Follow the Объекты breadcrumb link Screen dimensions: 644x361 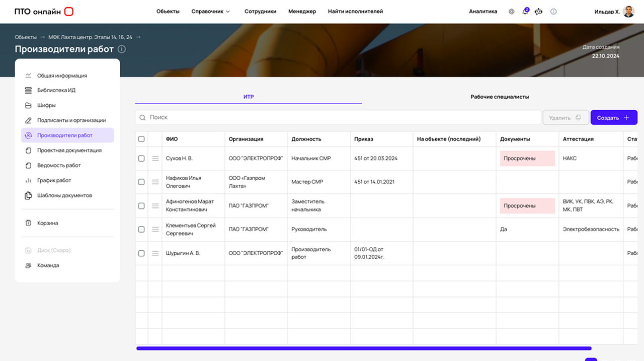26,37
